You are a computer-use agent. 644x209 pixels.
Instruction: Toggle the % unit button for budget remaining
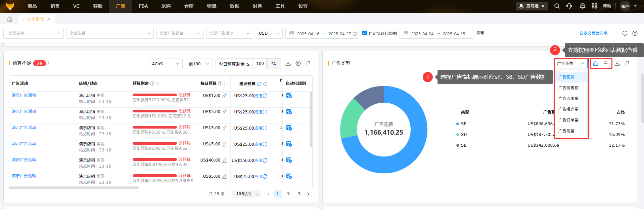pyautogui.click(x=274, y=64)
